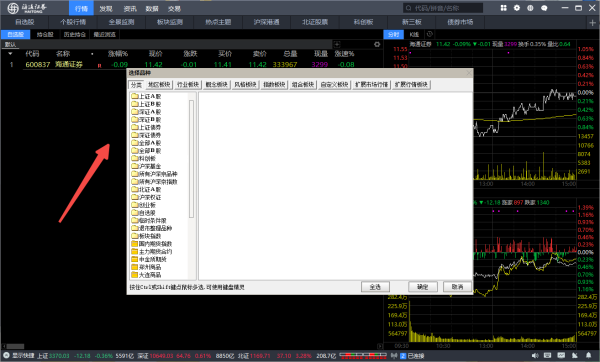
Task: Switch to the 指数板块 tab
Action: coord(274,85)
